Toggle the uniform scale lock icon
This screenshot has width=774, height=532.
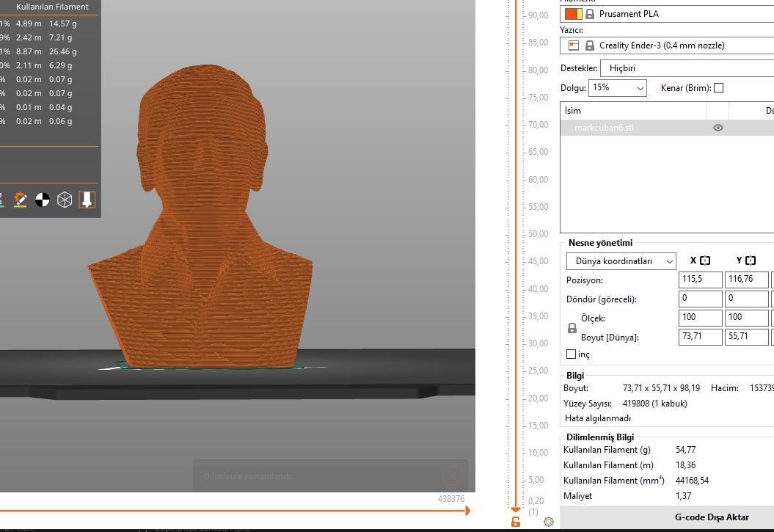coord(572,328)
